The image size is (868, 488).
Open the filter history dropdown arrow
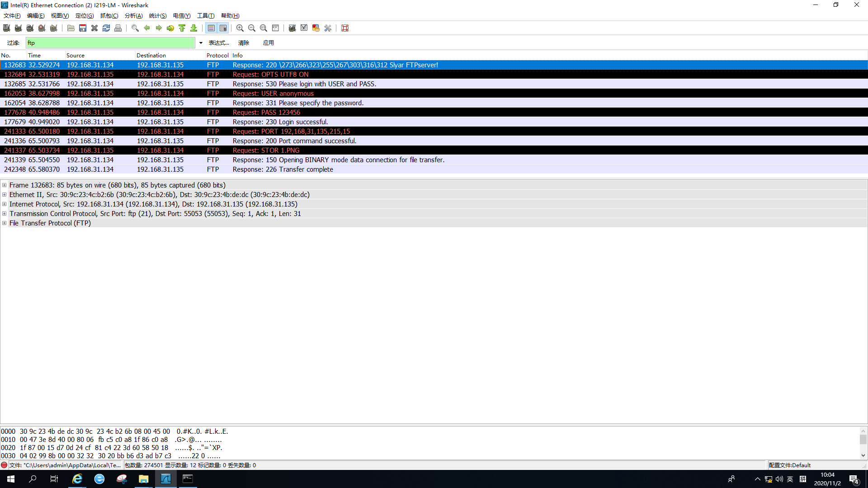coord(201,43)
